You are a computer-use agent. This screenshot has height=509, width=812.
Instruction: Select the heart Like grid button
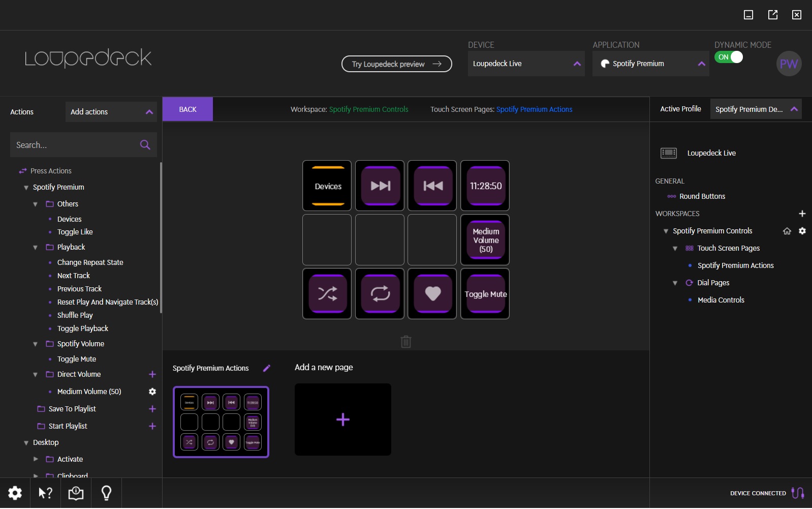coord(432,293)
